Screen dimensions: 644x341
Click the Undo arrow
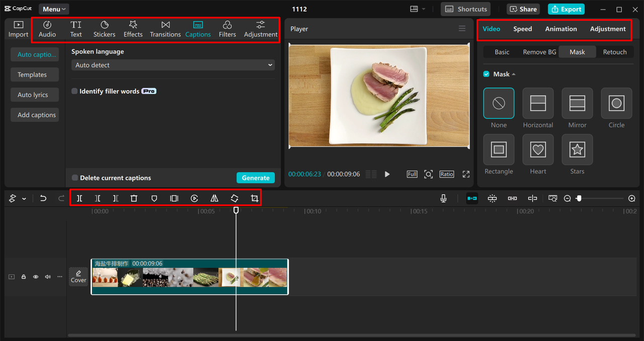click(43, 198)
